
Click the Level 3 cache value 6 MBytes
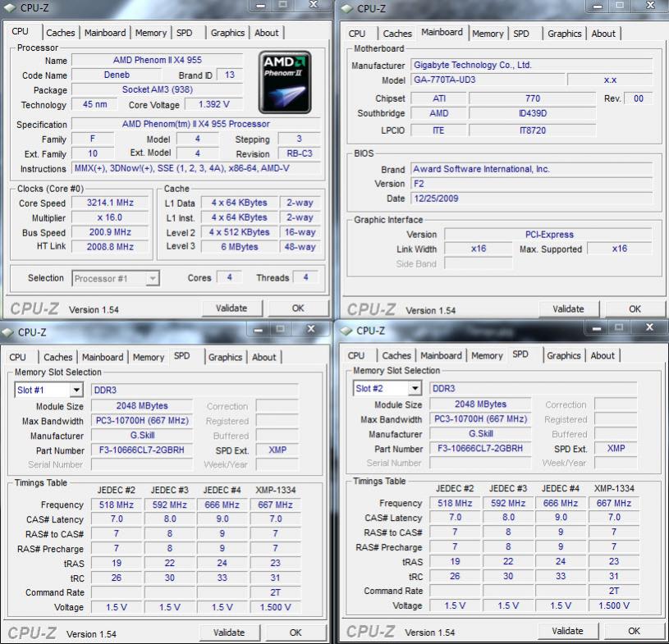pos(240,247)
